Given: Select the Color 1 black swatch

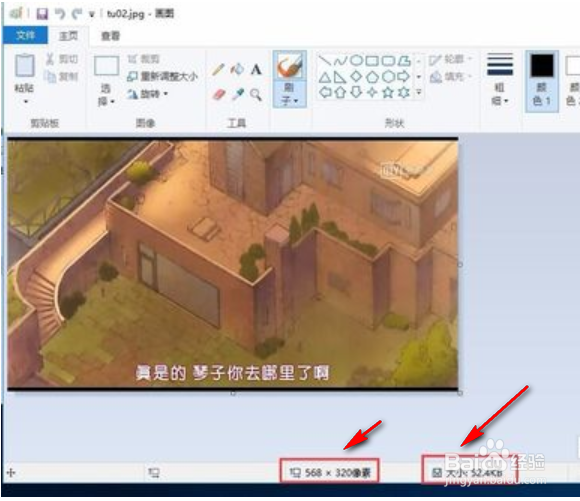Looking at the screenshot, I should click(542, 66).
